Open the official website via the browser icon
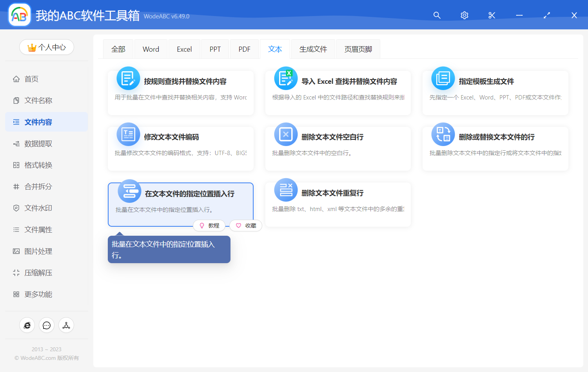 27,325
